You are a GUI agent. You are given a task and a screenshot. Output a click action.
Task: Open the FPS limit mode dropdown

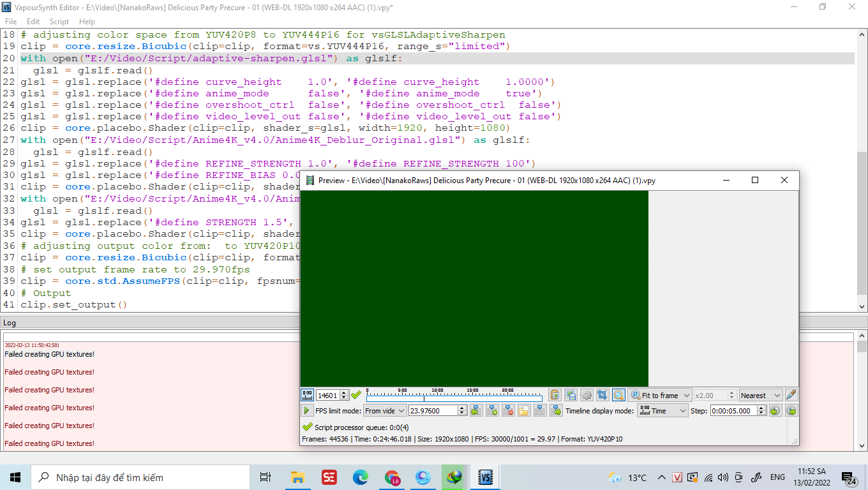(x=385, y=411)
